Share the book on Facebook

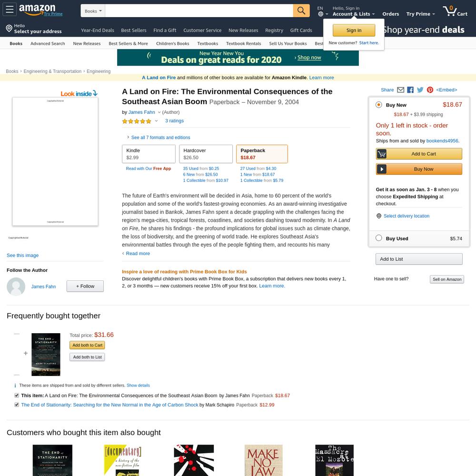pos(410,90)
